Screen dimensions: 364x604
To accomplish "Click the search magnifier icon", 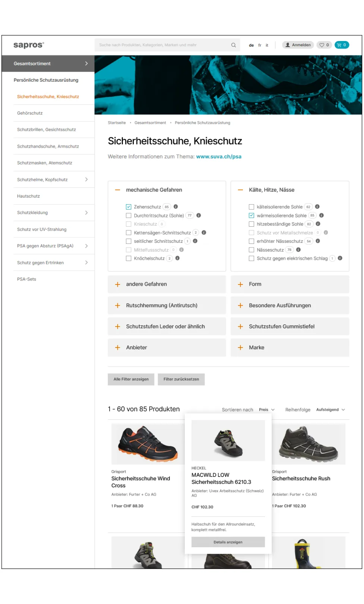I will coord(234,45).
